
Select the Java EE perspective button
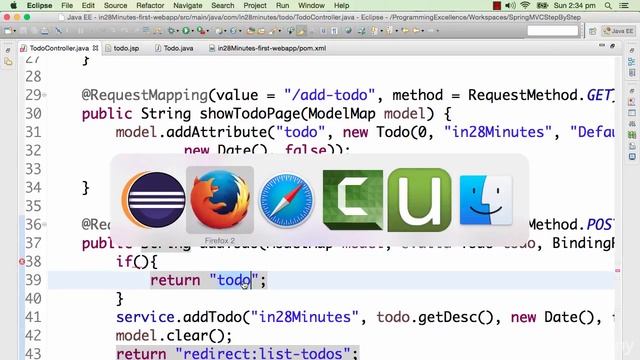click(x=619, y=31)
